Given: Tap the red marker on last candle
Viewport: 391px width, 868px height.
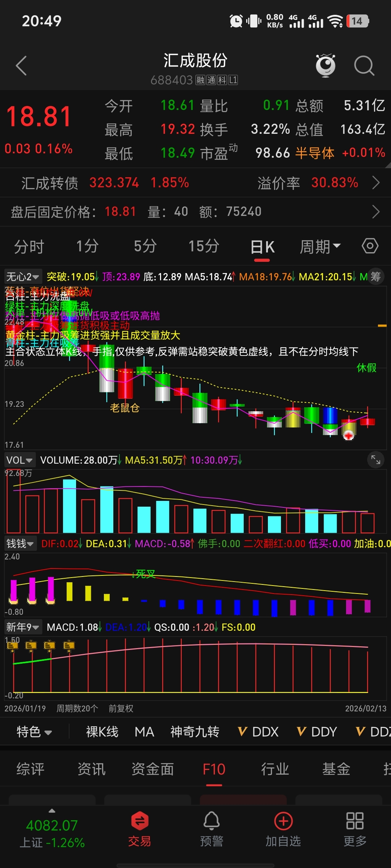Looking at the screenshot, I should (349, 436).
